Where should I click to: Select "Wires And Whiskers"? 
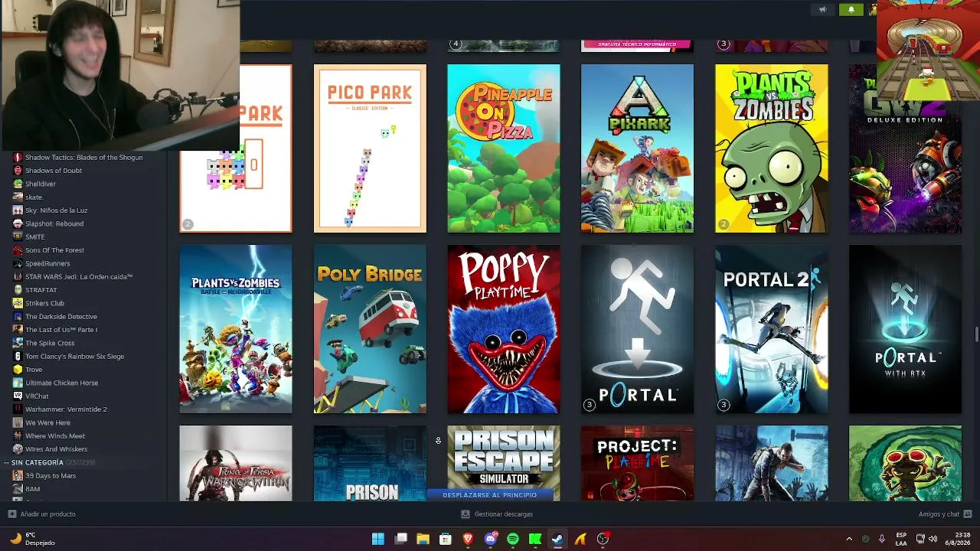click(x=56, y=449)
